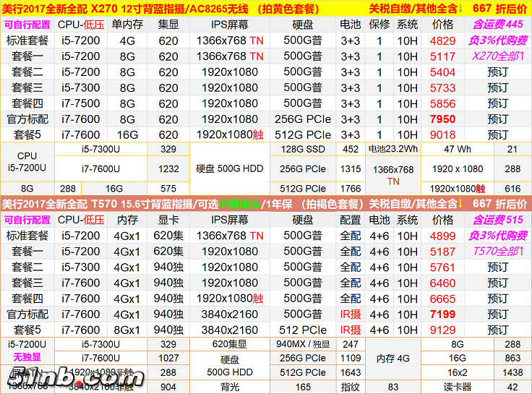532x394 pixels.
Task: Select the 3840x2160 screen in 官方标配 row
Action: click(230, 314)
